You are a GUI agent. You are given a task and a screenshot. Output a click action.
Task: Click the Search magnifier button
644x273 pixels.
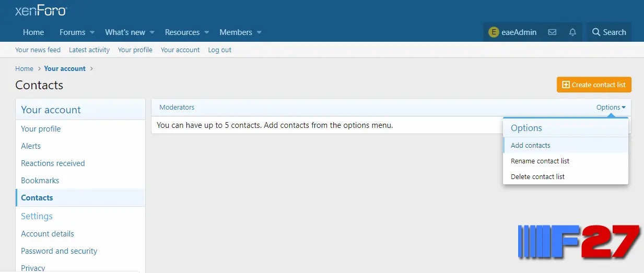[x=608, y=32]
